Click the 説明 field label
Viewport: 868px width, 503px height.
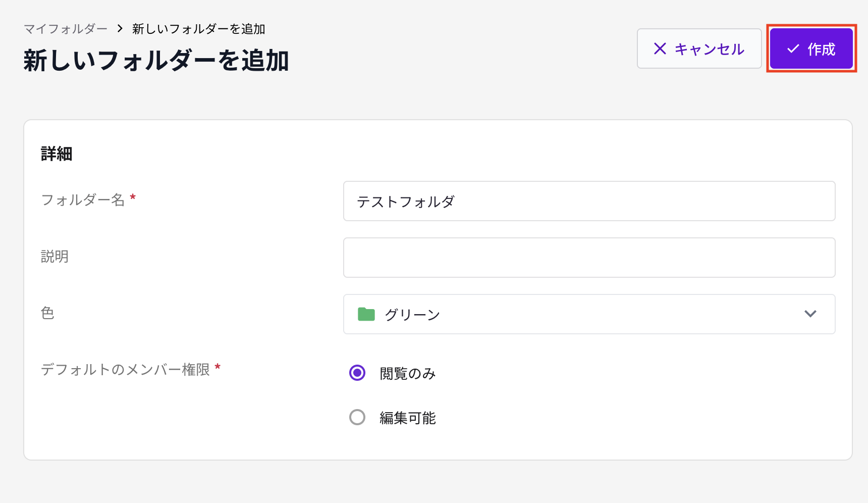point(55,257)
